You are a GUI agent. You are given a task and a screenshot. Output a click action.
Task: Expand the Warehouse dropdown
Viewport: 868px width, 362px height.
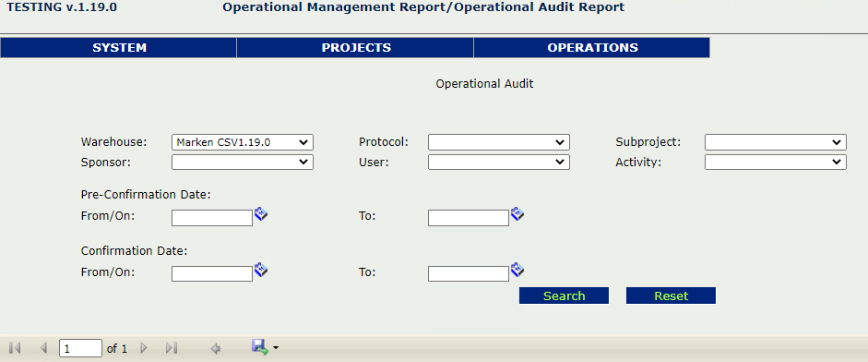(x=243, y=142)
